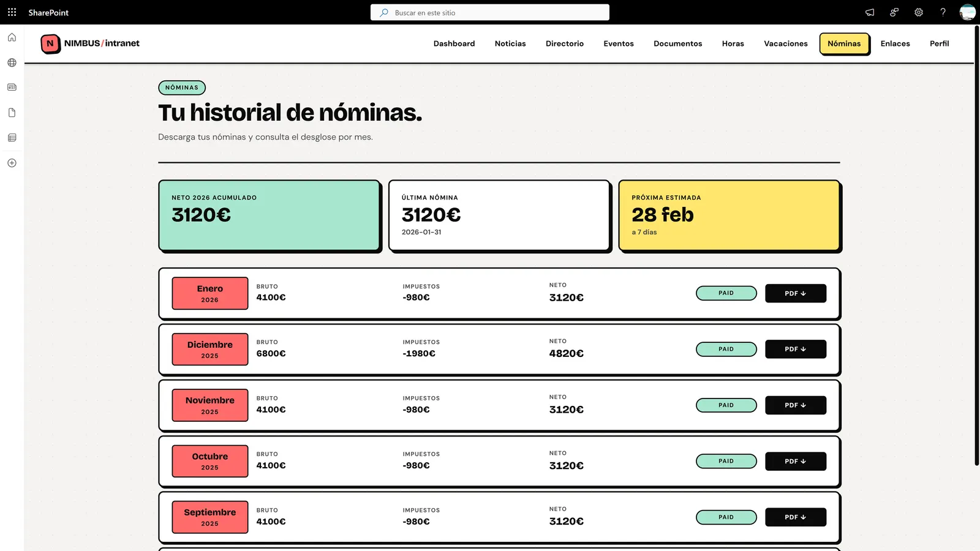This screenshot has width=980, height=551.
Task: Open the settings gear
Action: 919,12
